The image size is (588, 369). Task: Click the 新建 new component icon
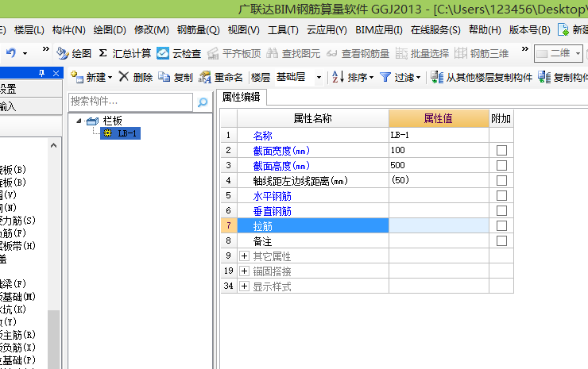click(77, 77)
